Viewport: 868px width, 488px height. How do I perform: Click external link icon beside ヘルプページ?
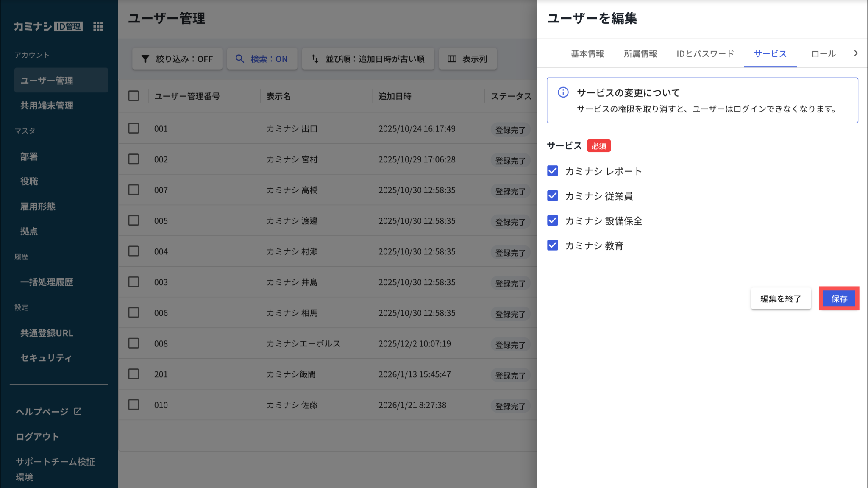[78, 411]
